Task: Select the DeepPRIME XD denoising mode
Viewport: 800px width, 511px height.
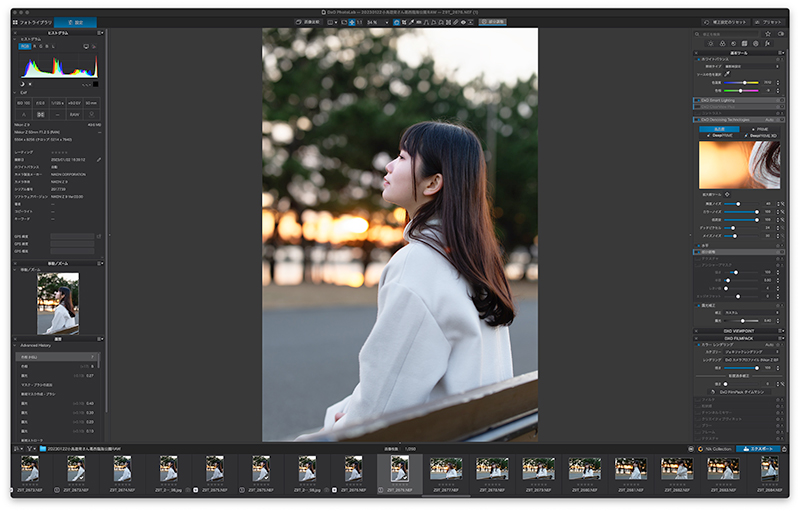Action: (x=761, y=136)
